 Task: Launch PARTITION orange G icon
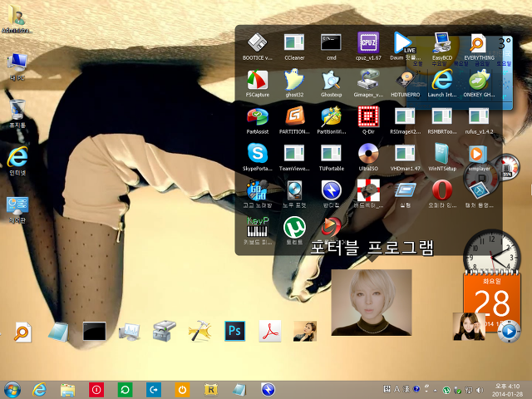click(x=294, y=117)
